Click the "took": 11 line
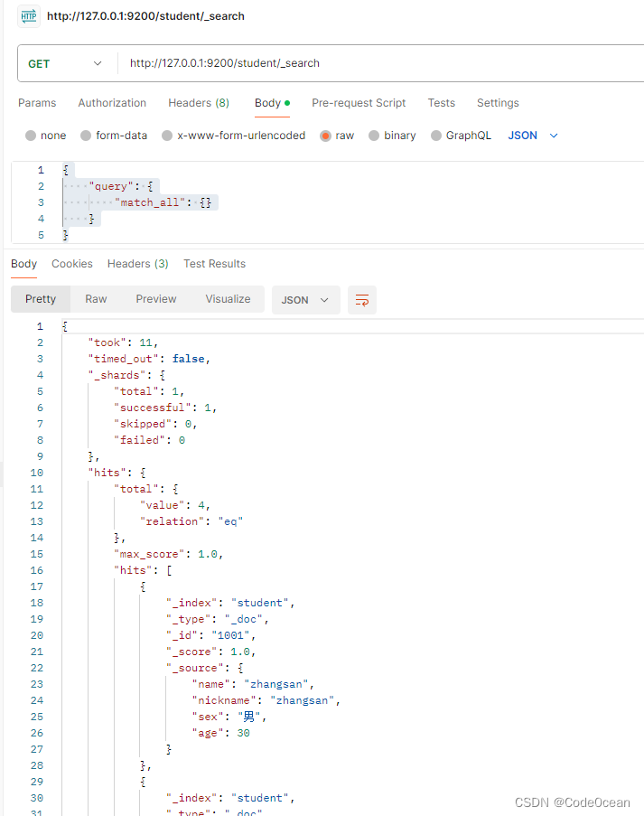Screen dimensions: 644x816 123,343
